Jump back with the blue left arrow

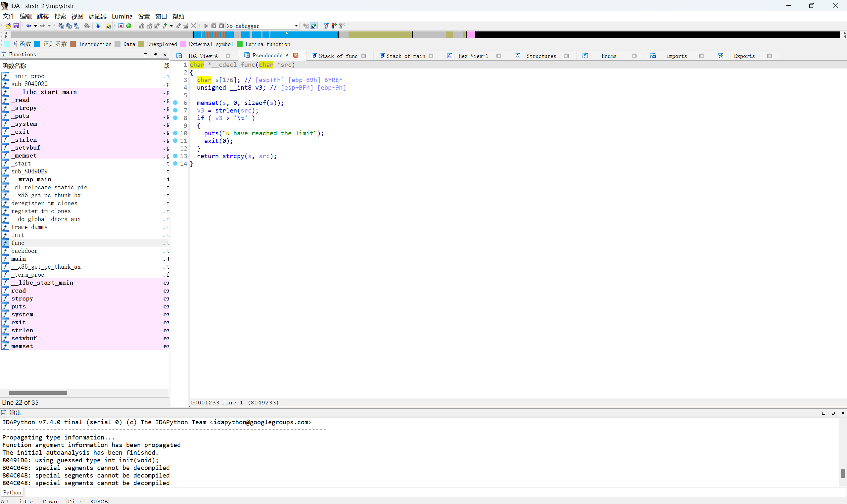click(28, 26)
